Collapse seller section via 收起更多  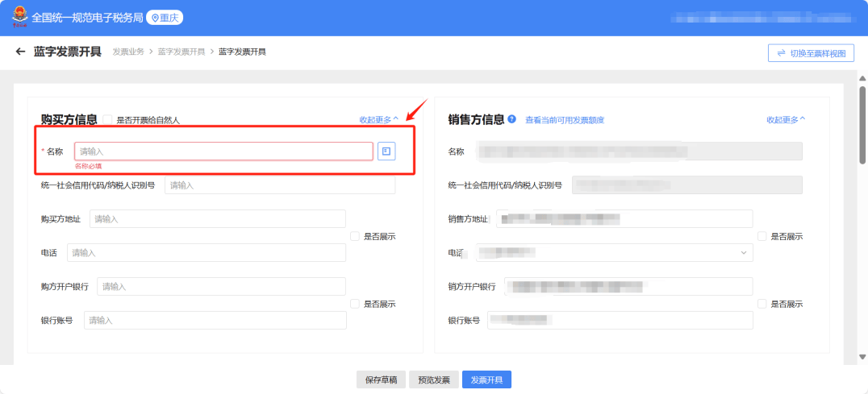click(x=786, y=120)
